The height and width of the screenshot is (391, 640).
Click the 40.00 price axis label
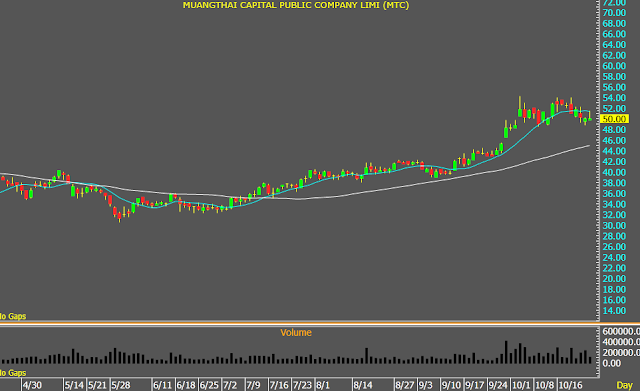(614, 172)
